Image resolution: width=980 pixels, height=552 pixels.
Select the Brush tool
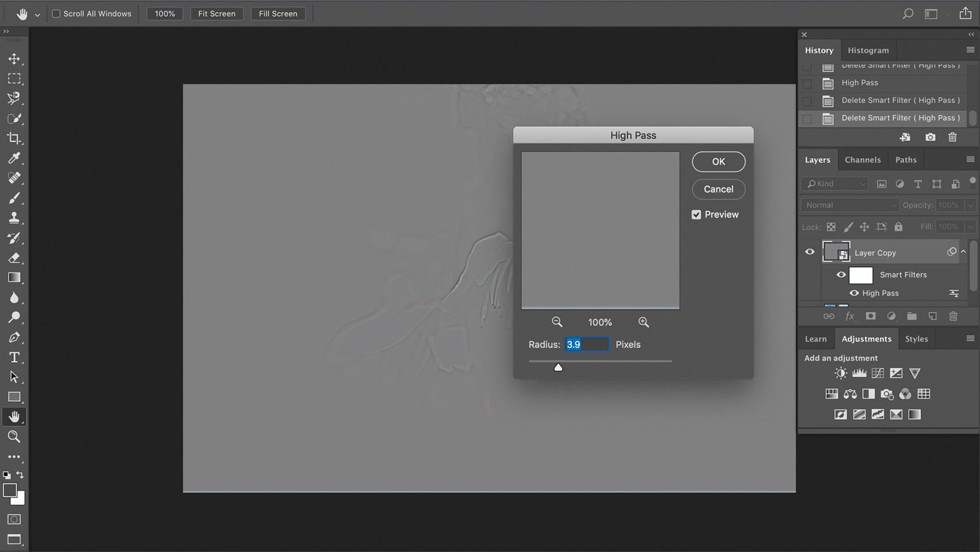tap(14, 197)
